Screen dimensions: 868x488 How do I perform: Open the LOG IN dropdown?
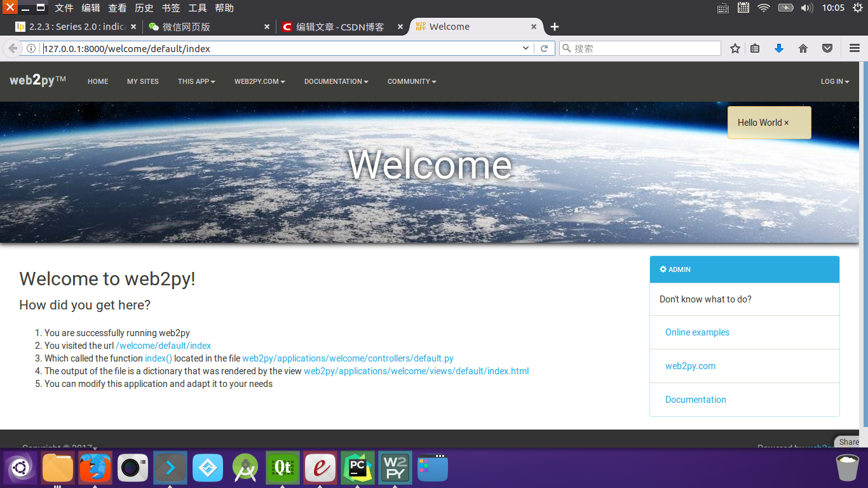click(x=835, y=81)
